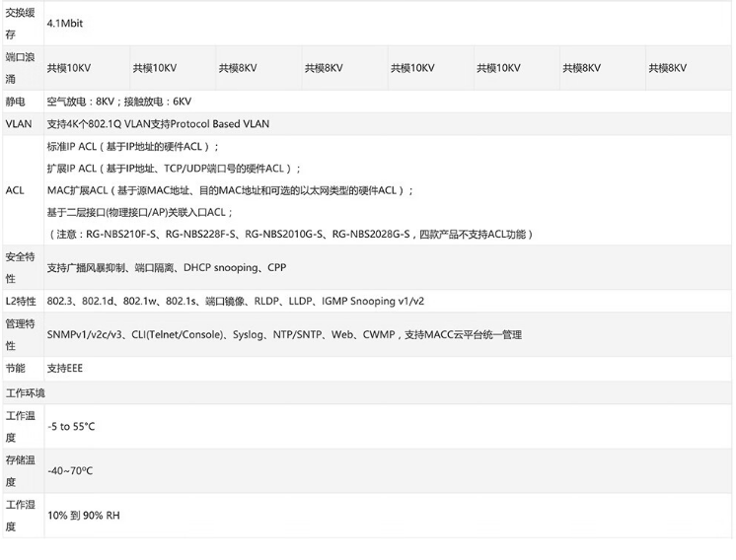Click the 工作环境 section header
Viewport: 736px width, 560px height.
[26, 392]
